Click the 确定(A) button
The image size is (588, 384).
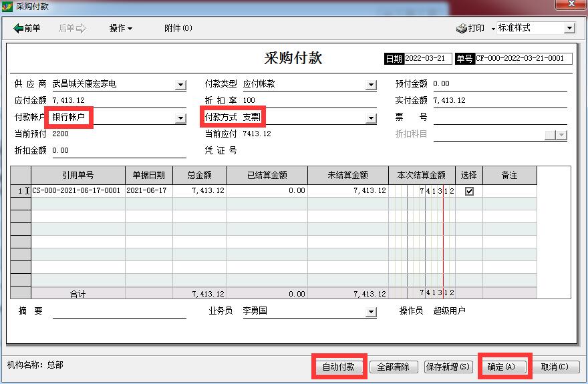pos(502,367)
